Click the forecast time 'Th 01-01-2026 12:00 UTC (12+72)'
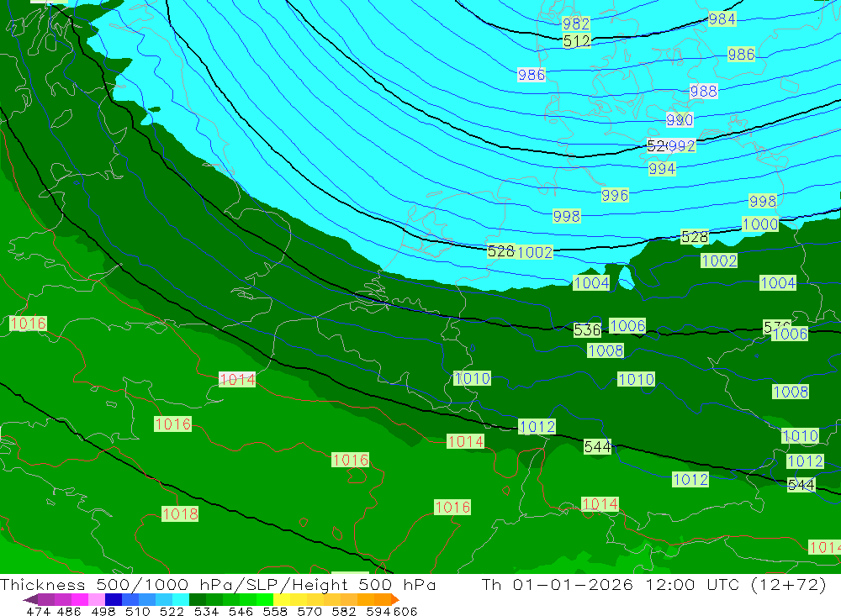The image size is (841, 616). [x=653, y=584]
